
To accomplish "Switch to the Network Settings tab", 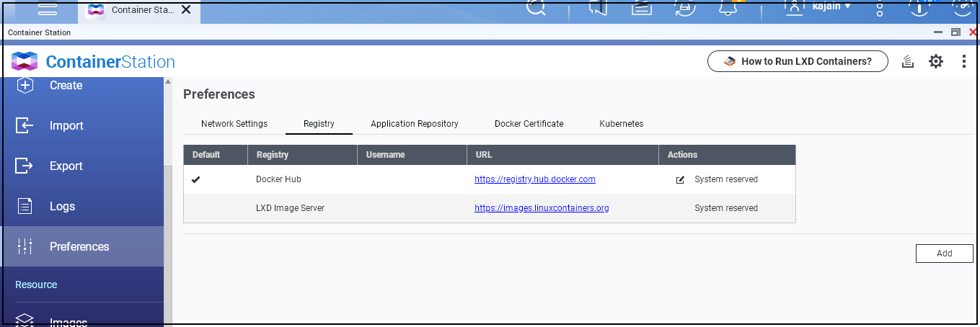I will pyautogui.click(x=234, y=124).
